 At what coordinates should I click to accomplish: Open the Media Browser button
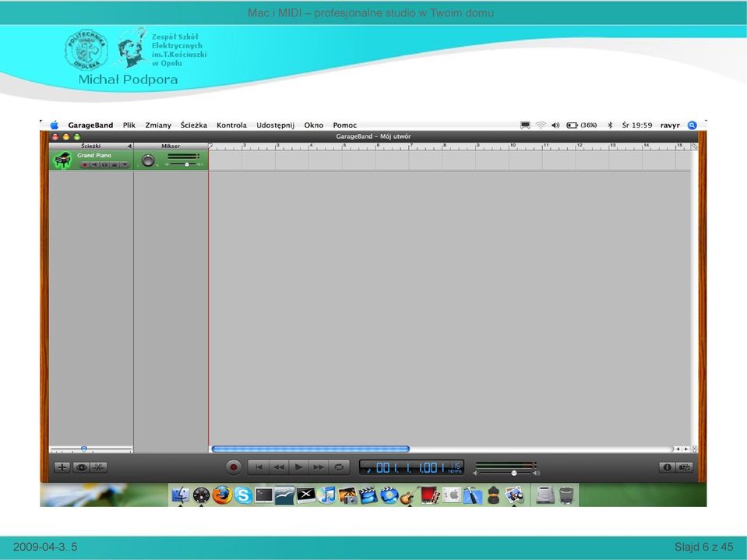[x=685, y=467]
